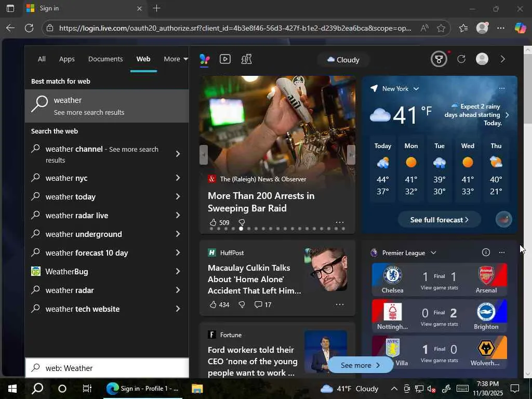Reload the page in Edge

click(29, 28)
